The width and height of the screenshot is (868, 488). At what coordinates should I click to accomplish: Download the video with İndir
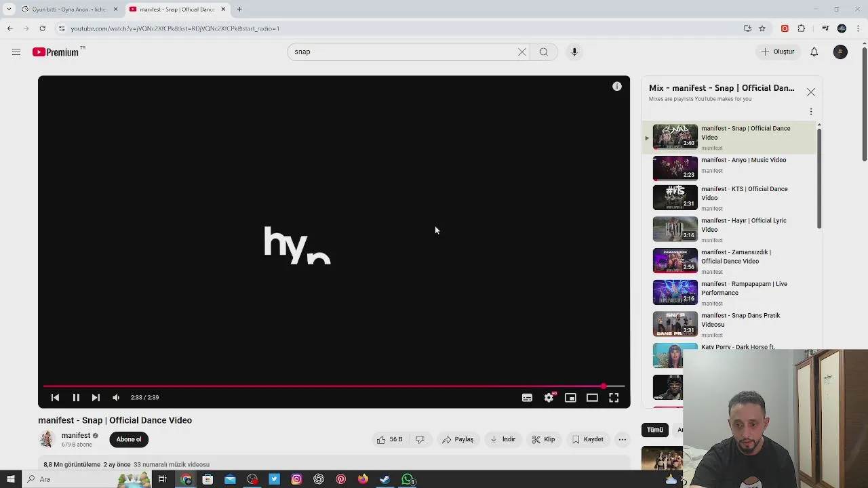coord(503,439)
